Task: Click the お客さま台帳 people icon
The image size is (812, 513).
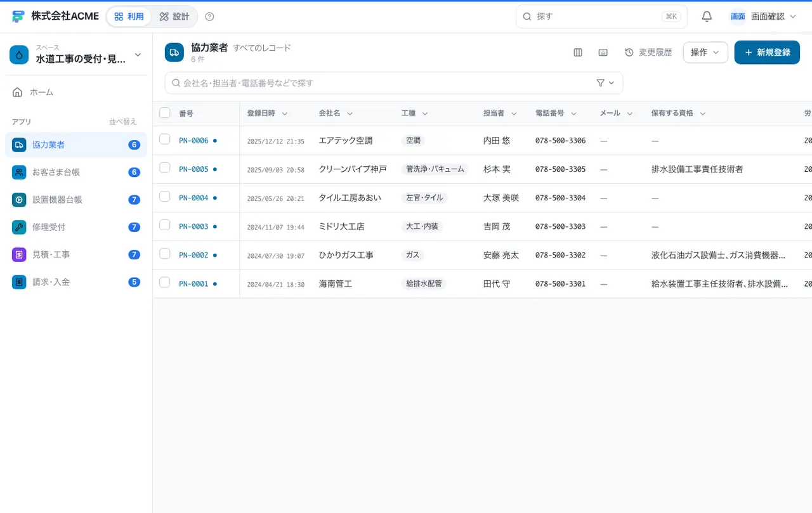Action: click(19, 172)
